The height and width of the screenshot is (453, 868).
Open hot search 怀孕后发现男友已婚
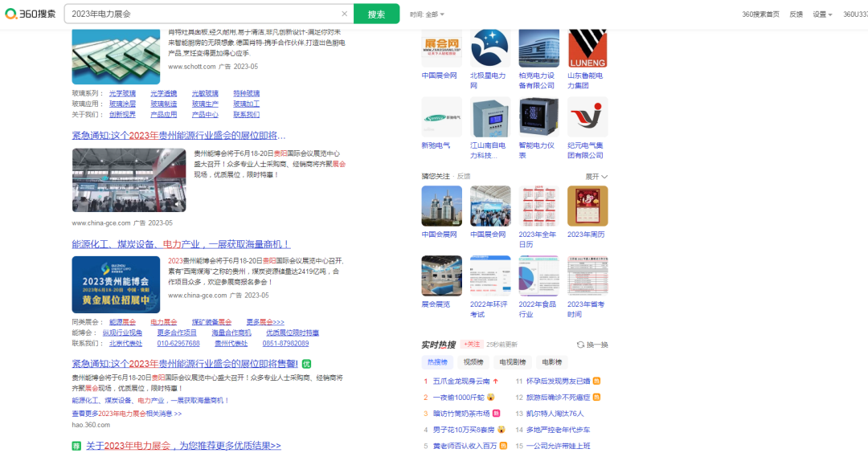(x=558, y=381)
